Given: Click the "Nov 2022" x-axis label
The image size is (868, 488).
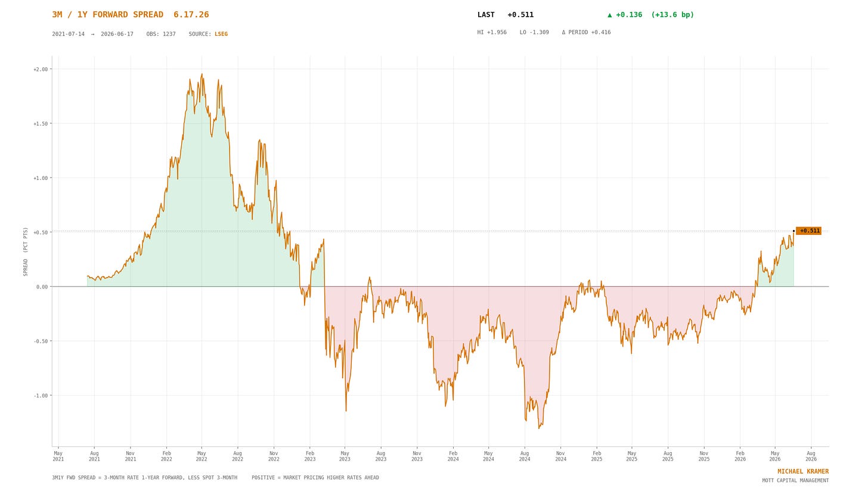Looking at the screenshot, I should coord(274,456).
